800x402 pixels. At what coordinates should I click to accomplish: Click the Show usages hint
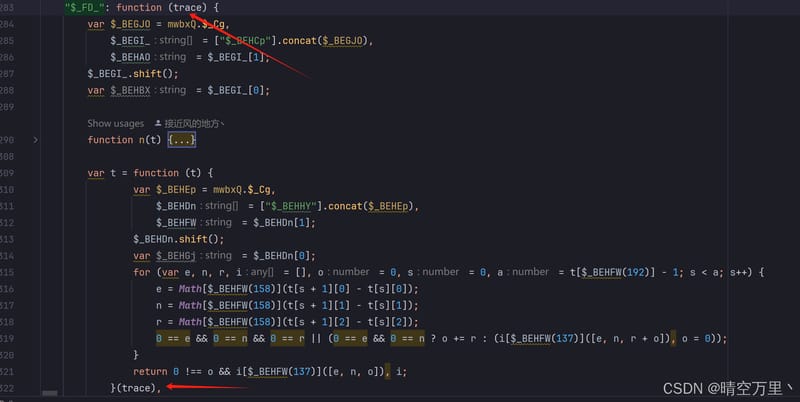click(116, 123)
